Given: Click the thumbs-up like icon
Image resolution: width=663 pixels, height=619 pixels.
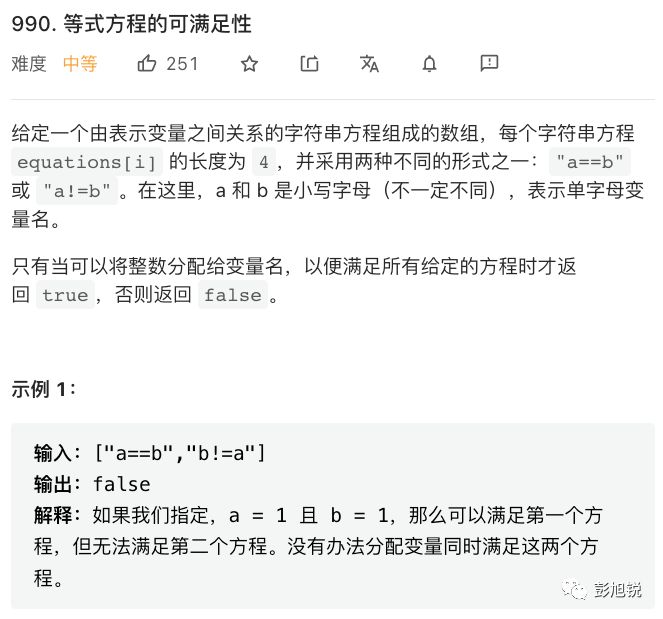Looking at the screenshot, I should tap(147, 64).
